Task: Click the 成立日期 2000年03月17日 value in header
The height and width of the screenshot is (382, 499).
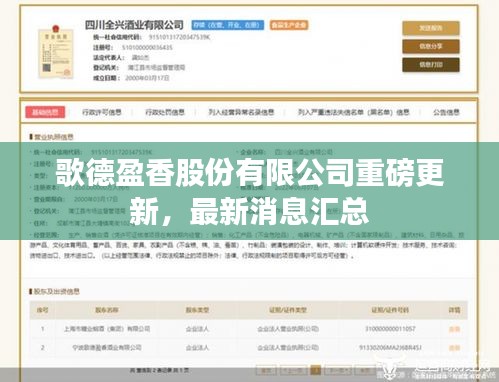Action: (x=147, y=78)
